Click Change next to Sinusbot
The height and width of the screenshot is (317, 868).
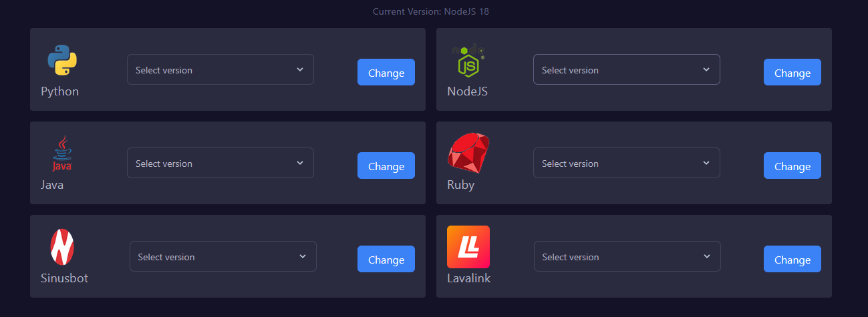(x=386, y=259)
